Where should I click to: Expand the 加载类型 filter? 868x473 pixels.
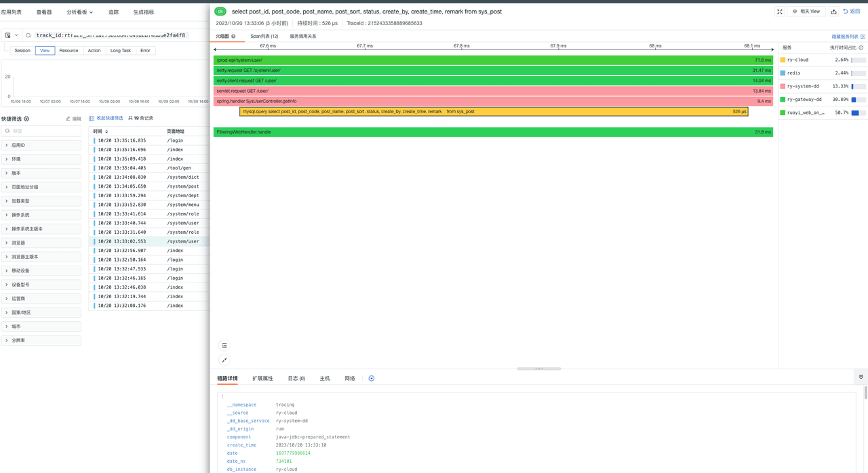[x=41, y=201]
